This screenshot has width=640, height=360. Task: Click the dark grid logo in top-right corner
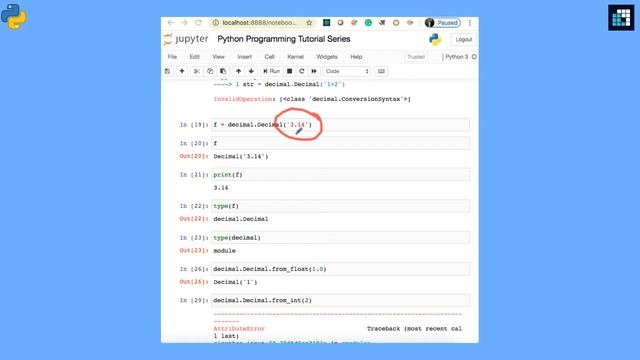tap(621, 18)
